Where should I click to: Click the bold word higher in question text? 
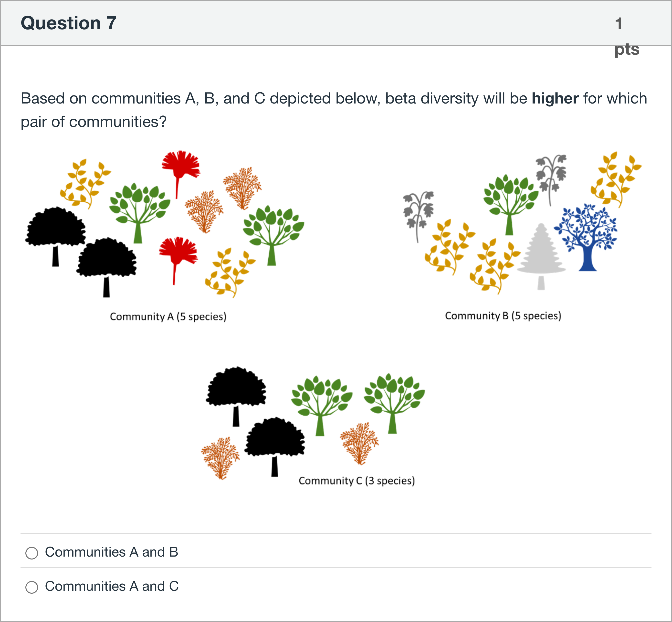pos(555,98)
